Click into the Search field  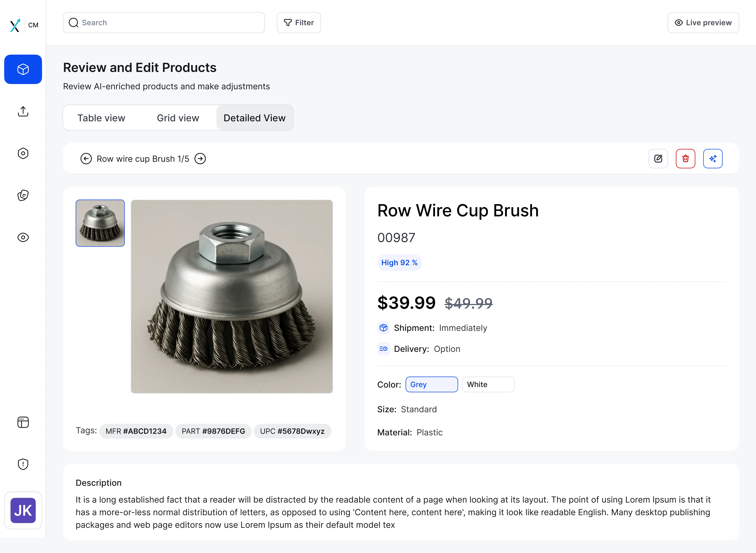point(164,23)
